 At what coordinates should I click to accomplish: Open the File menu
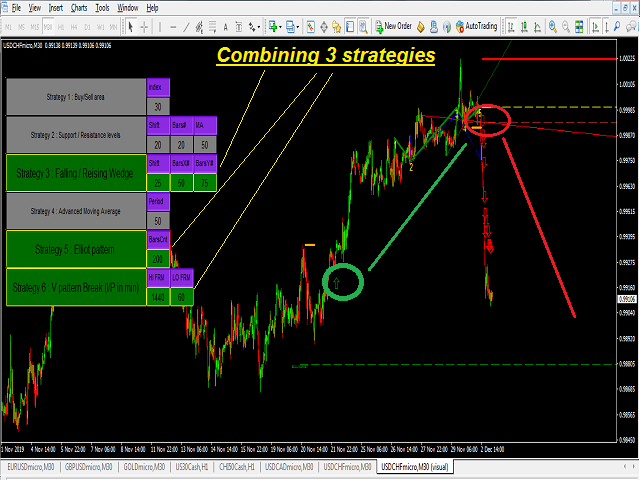pos(16,8)
